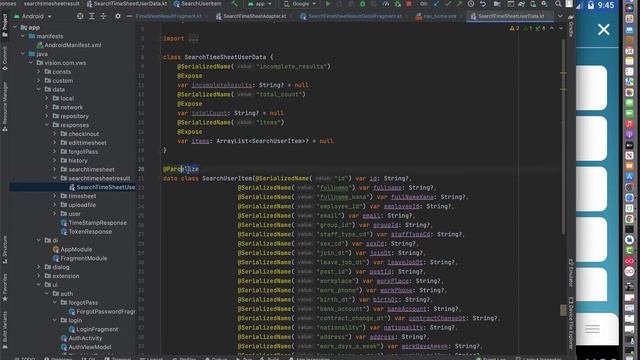This screenshot has height=360, width=640.
Task: Click the Rollback undo arrow icon
Action: [483, 4]
